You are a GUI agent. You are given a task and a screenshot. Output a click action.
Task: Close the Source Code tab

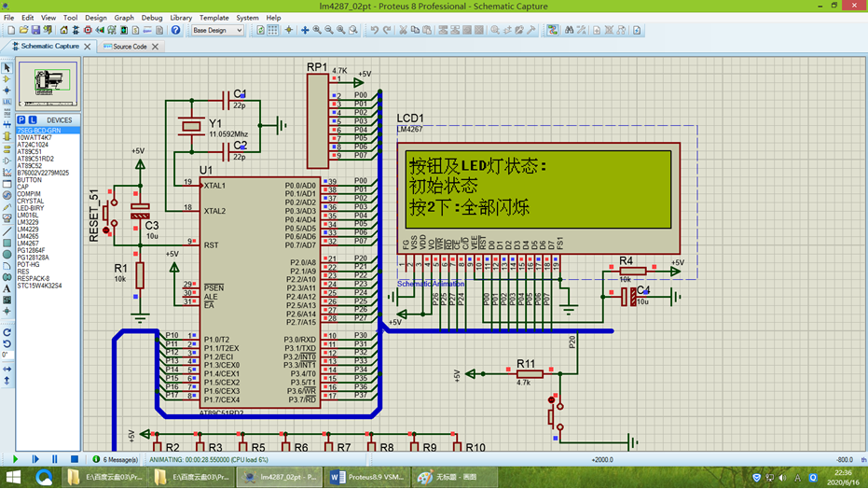(155, 47)
